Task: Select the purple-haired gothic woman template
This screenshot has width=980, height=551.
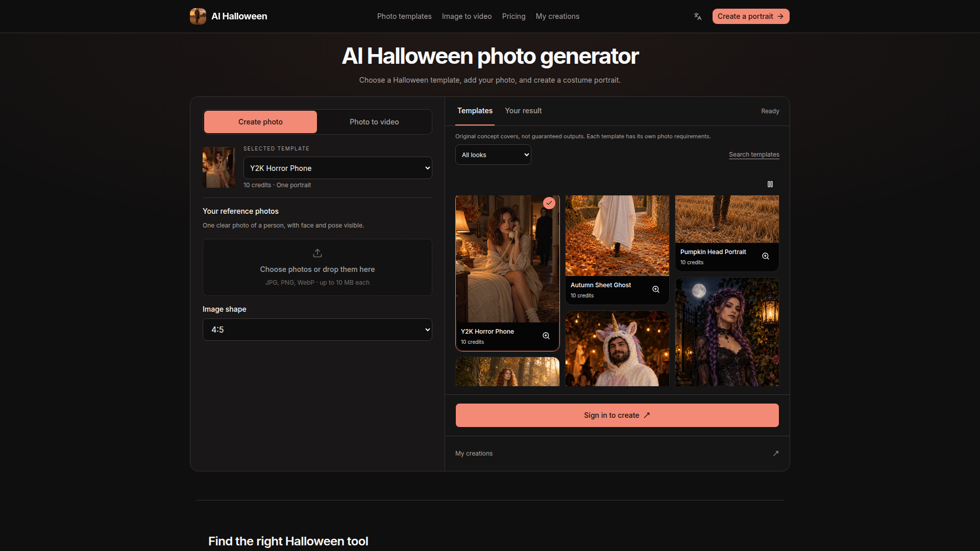Action: pyautogui.click(x=727, y=332)
